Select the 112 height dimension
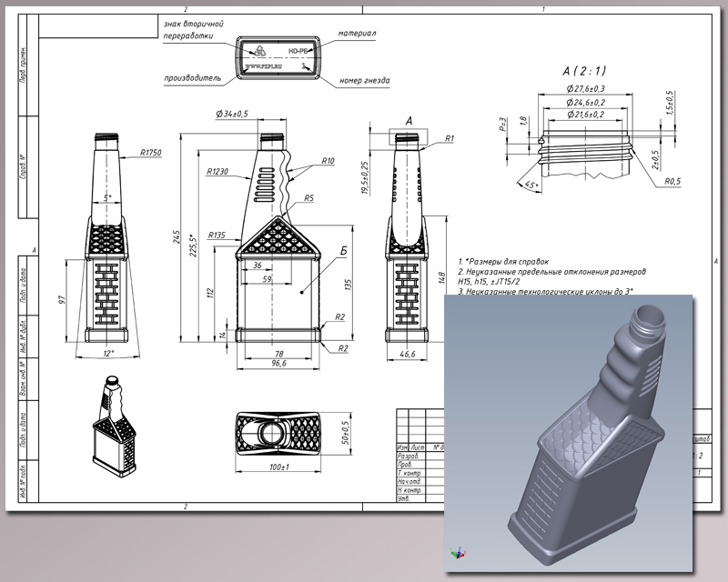The width and height of the screenshot is (728, 582). (210, 293)
